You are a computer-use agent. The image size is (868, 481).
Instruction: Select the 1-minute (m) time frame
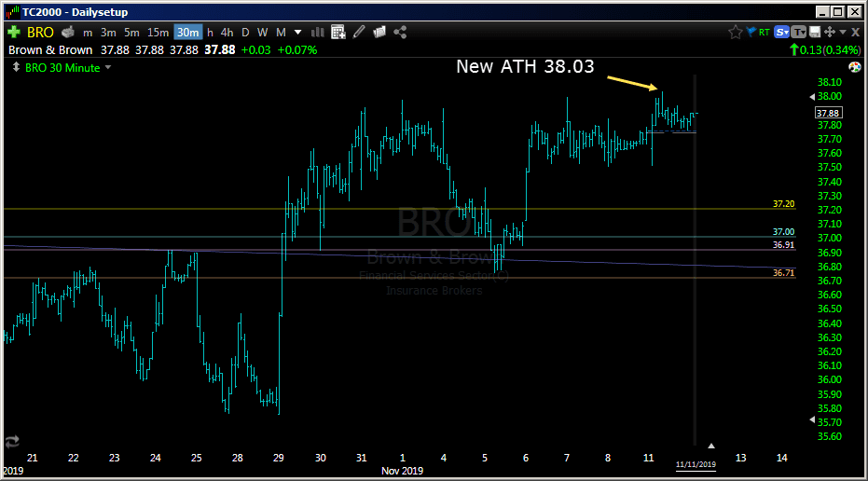(x=88, y=33)
